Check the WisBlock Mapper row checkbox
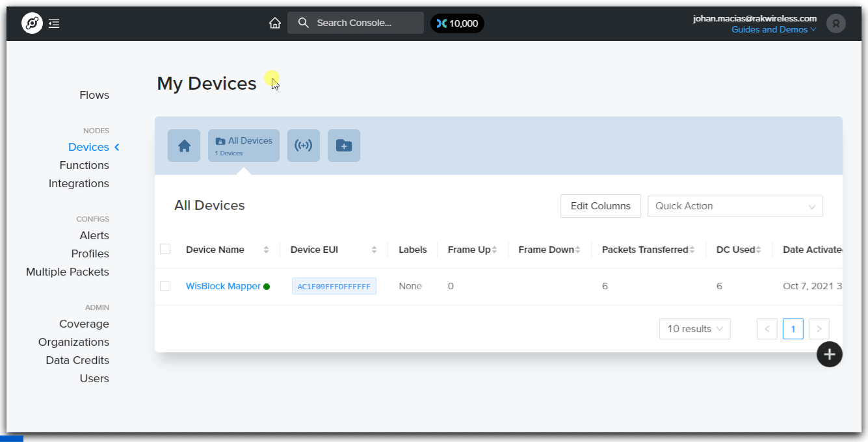This screenshot has height=442, width=868. click(x=165, y=286)
